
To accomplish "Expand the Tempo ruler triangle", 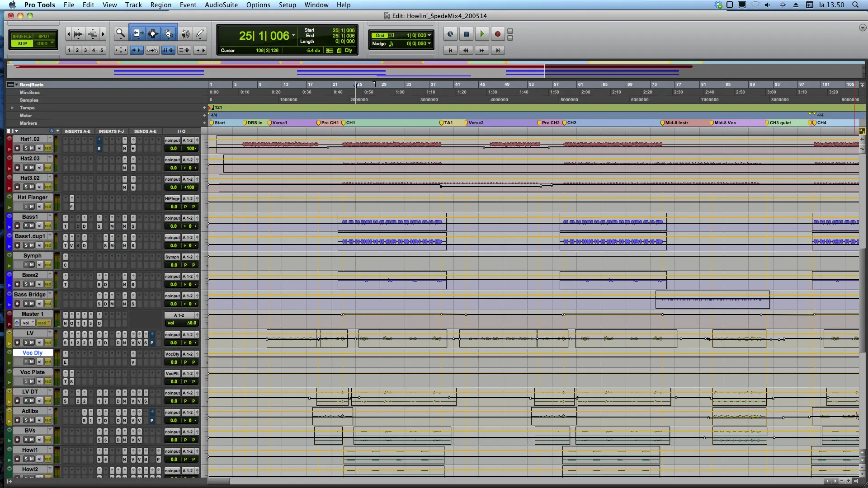I will (x=12, y=108).
